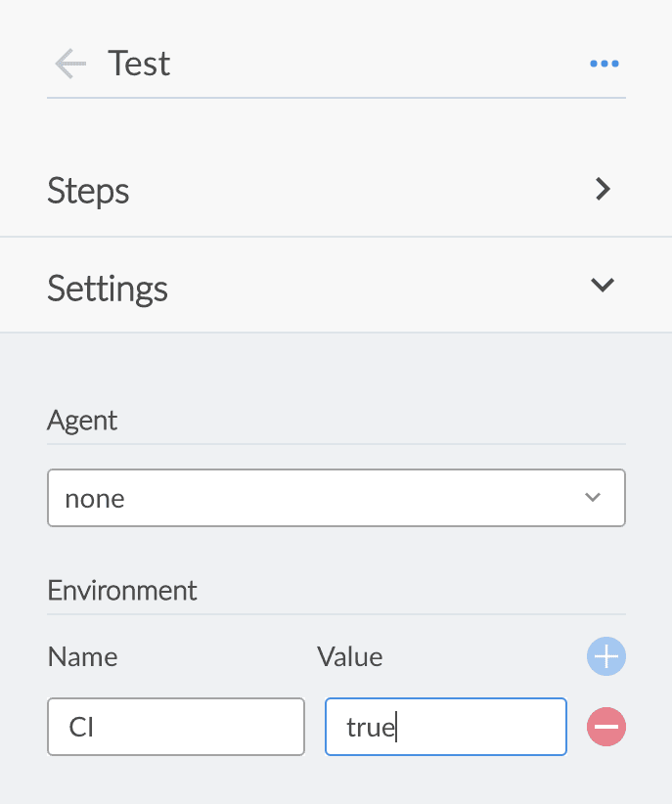Click the Environment section label
Image resolution: width=672 pixels, height=804 pixels.
click(x=121, y=590)
